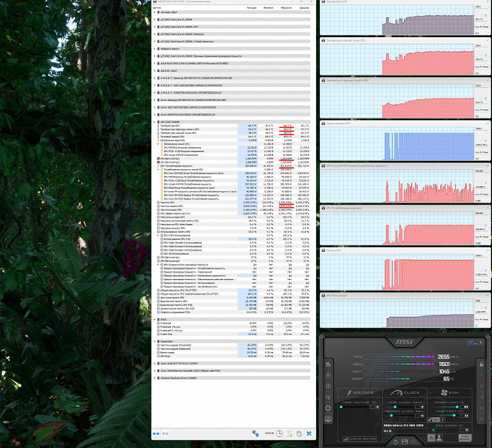This screenshot has width=492, height=448.
Task: Open MSI Afterburner settings gear icon
Action: (x=328, y=408)
